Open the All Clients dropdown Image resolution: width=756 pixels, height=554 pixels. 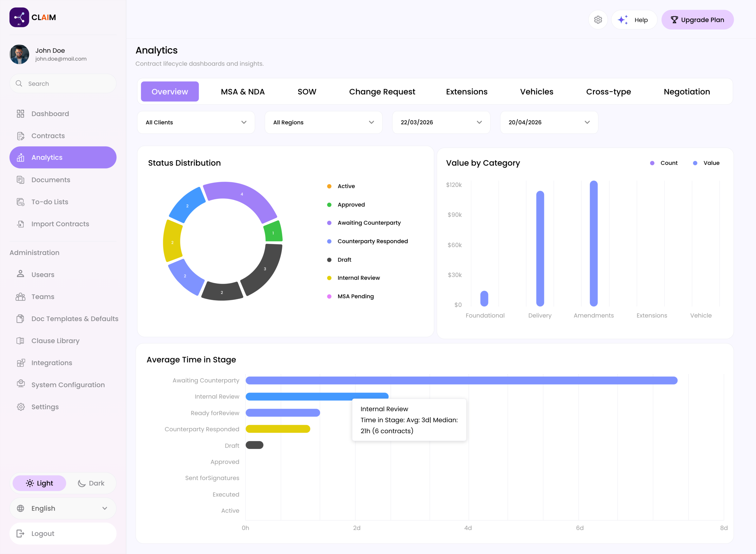click(x=196, y=122)
